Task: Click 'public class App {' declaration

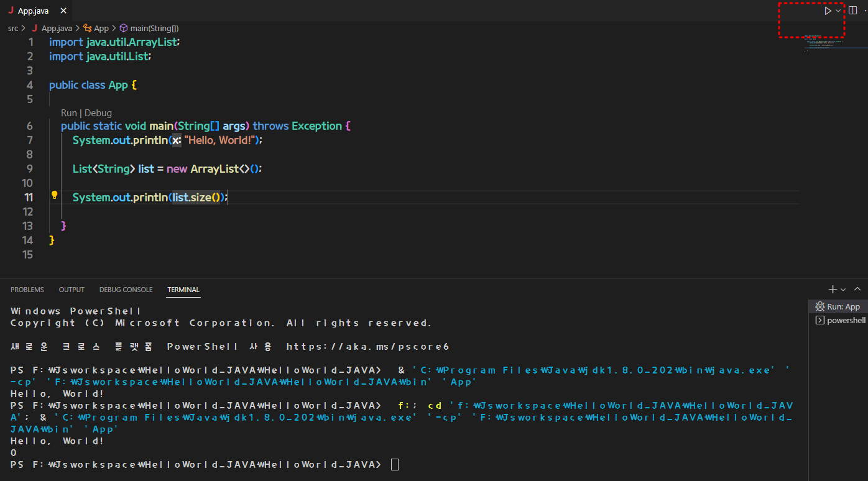Action: 93,85
